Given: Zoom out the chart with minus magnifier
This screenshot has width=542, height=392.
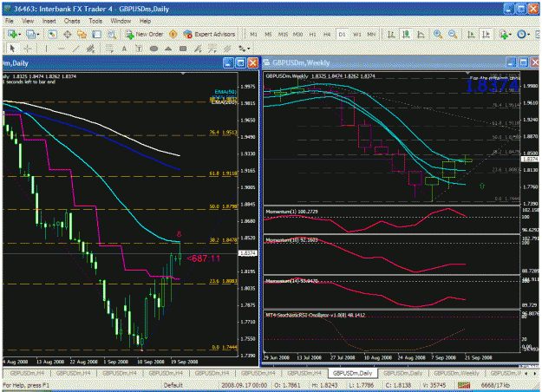Looking at the screenshot, I should click(453, 34).
